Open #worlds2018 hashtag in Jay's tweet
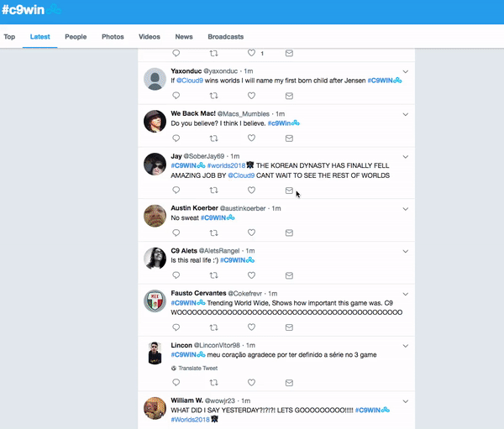This screenshot has width=504, height=429. (x=226, y=165)
